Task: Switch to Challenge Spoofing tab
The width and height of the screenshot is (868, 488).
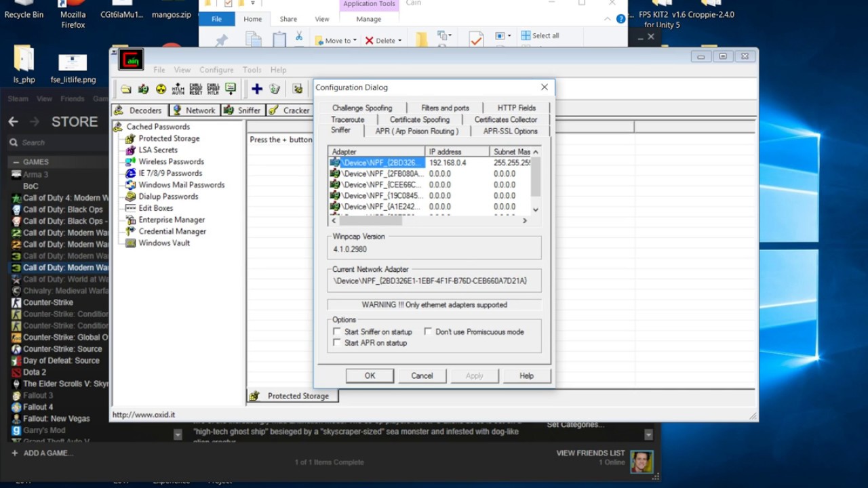Action: (x=362, y=108)
